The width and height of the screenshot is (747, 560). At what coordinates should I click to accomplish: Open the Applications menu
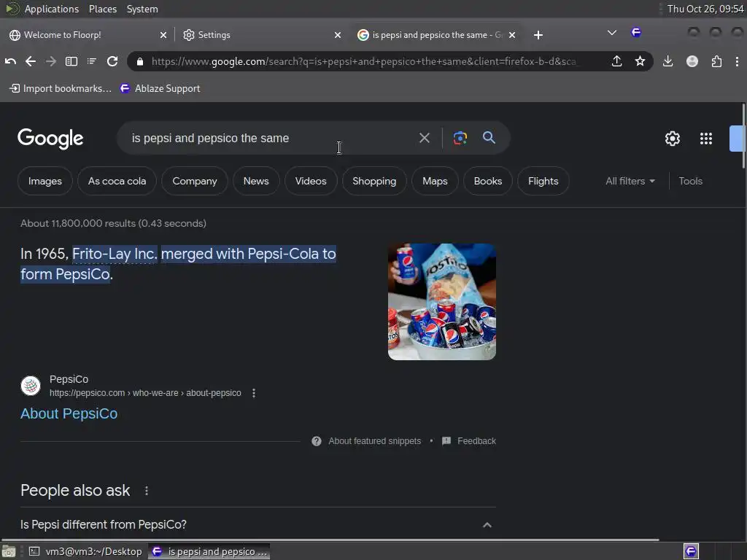click(52, 9)
